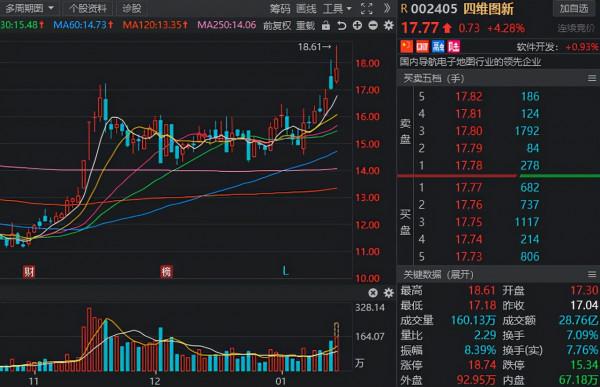Click the 18.61 high price annotation
600x387 pixels.
[x=314, y=47]
